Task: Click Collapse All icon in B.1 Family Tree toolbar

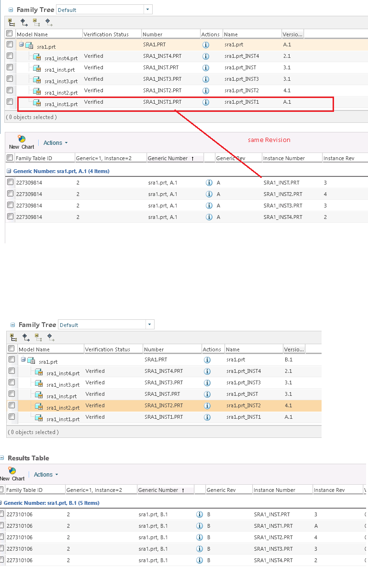Action: click(x=38, y=338)
